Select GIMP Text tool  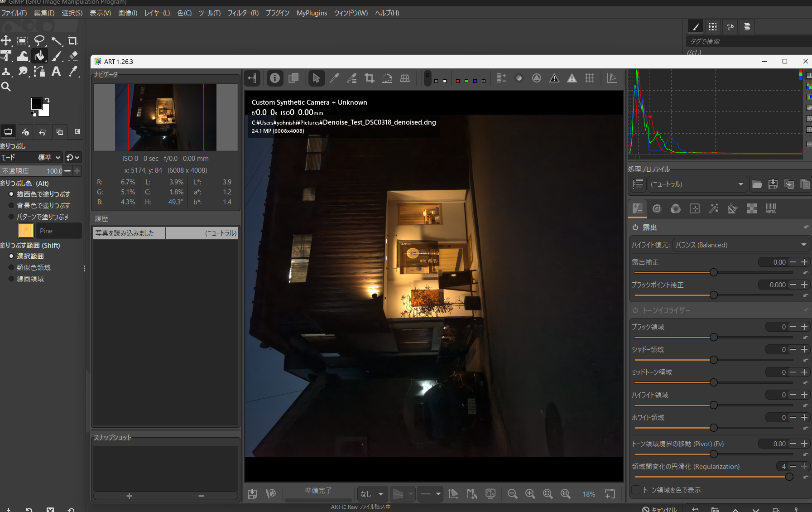(x=56, y=71)
